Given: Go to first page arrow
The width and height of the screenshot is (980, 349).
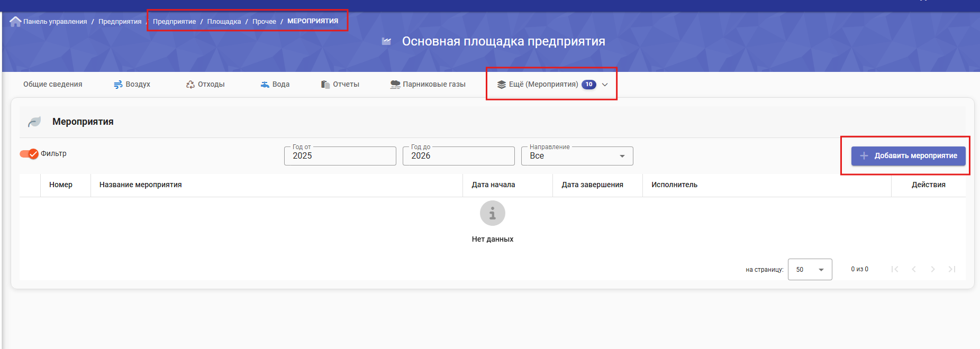Looking at the screenshot, I should (895, 269).
